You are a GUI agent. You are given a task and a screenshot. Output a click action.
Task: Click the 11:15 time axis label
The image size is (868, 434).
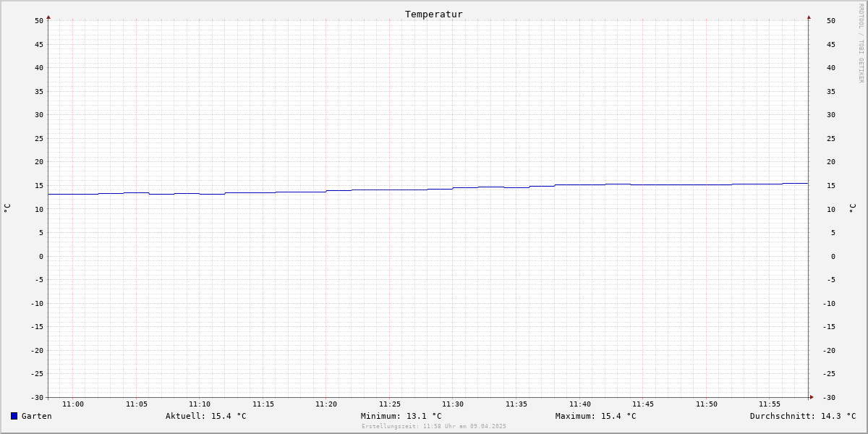[263, 404]
